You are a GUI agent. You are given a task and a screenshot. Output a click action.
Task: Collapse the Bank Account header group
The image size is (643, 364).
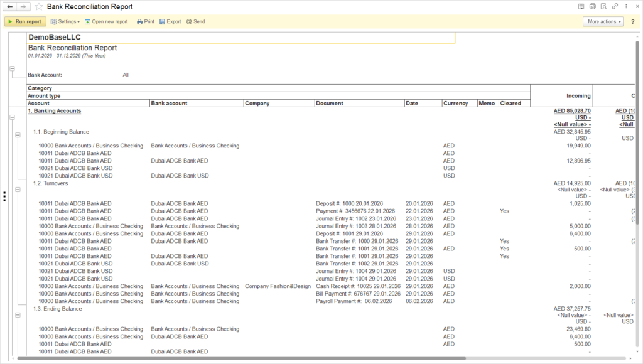click(12, 68)
